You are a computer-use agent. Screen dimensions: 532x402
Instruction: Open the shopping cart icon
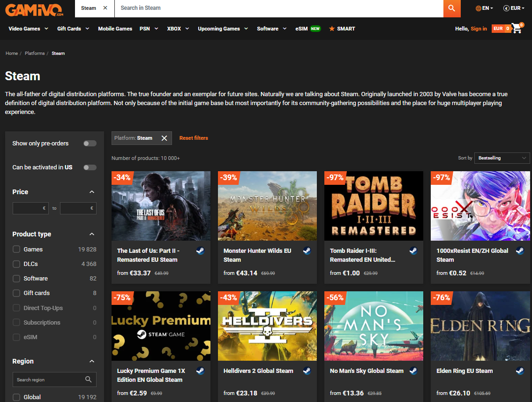pyautogui.click(x=517, y=29)
